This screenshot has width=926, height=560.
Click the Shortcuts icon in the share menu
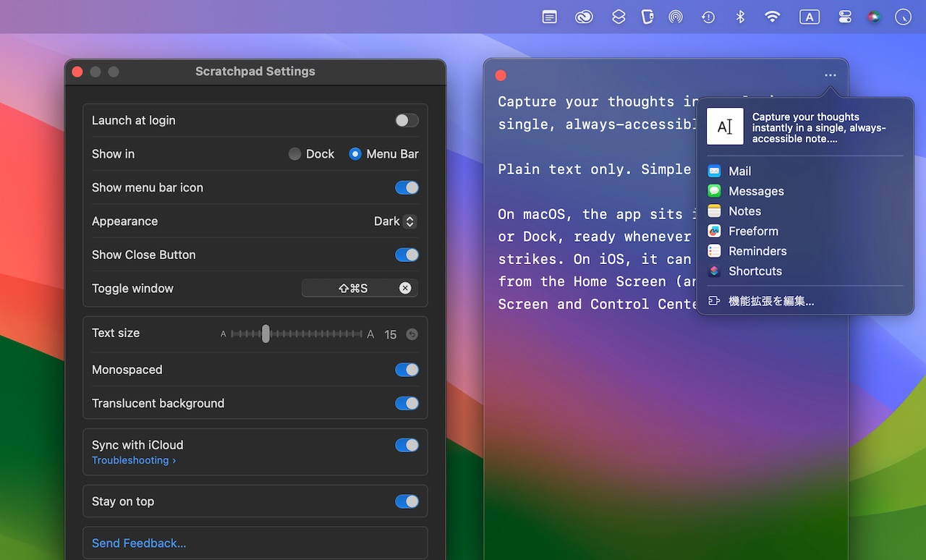pyautogui.click(x=714, y=271)
